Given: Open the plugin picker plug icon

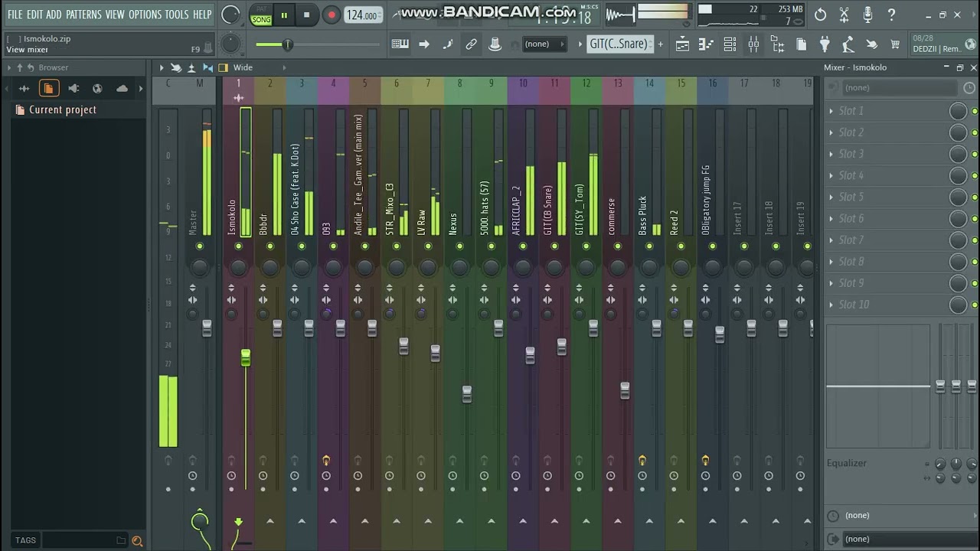Looking at the screenshot, I should [x=825, y=44].
